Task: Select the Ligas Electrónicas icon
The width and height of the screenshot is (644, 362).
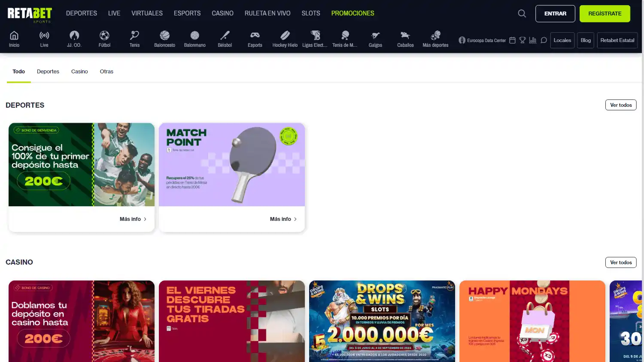Action: (315, 35)
